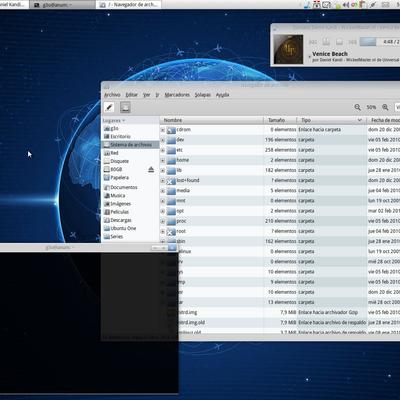
Task: Click the dev folder icon
Action: [x=171, y=140]
